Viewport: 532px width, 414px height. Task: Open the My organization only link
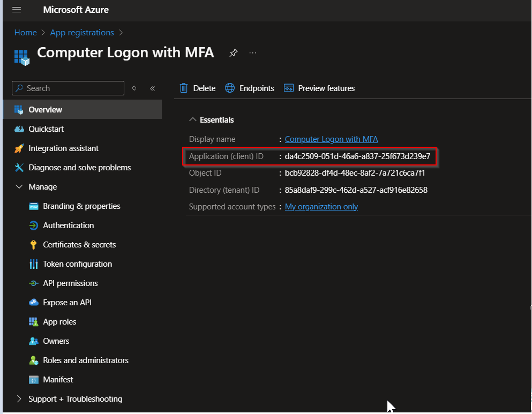[321, 207]
